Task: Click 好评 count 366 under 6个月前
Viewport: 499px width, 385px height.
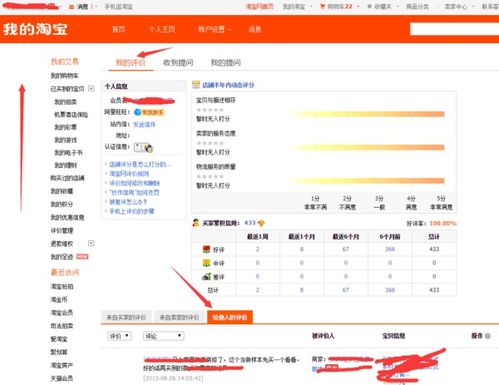Action: click(x=390, y=249)
